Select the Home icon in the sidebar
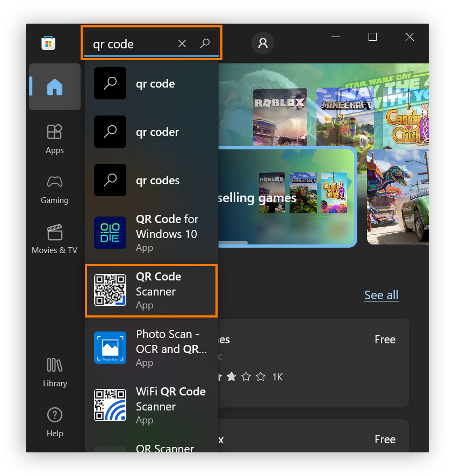Screen dimensions: 454x476 (x=54, y=85)
